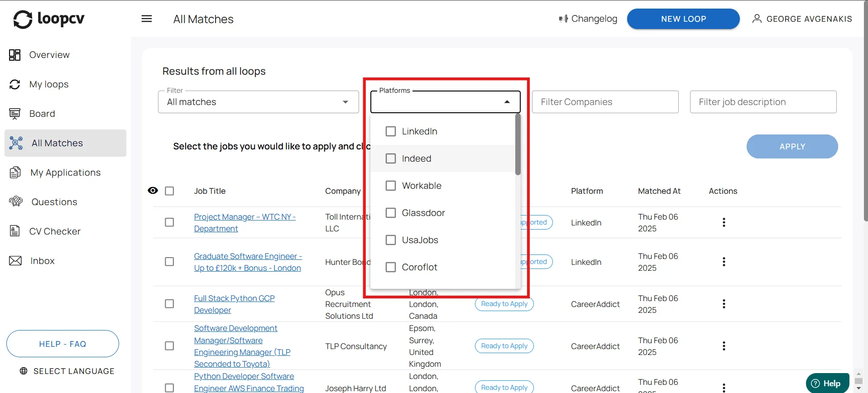Open the Board menu item

66,114
